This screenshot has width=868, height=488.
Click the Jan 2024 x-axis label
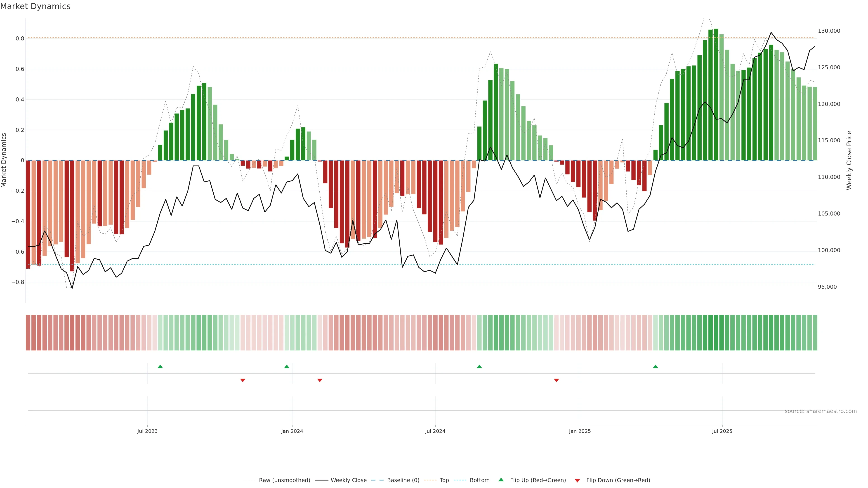[292, 431]
